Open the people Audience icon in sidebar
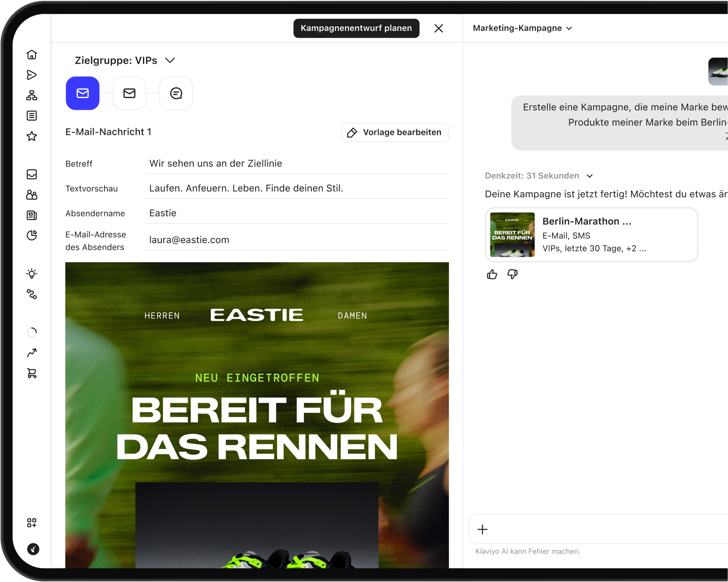 (32, 194)
